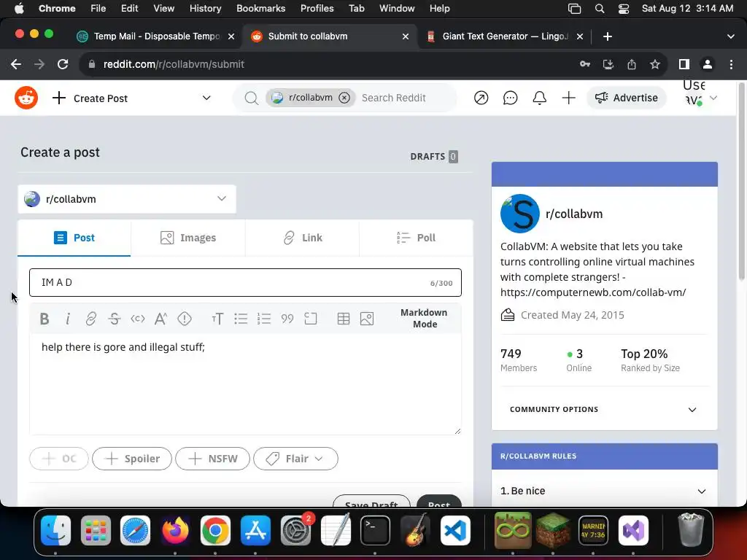Go to Reddit home via logo
The height and width of the screenshot is (560, 747).
pyautogui.click(x=26, y=98)
